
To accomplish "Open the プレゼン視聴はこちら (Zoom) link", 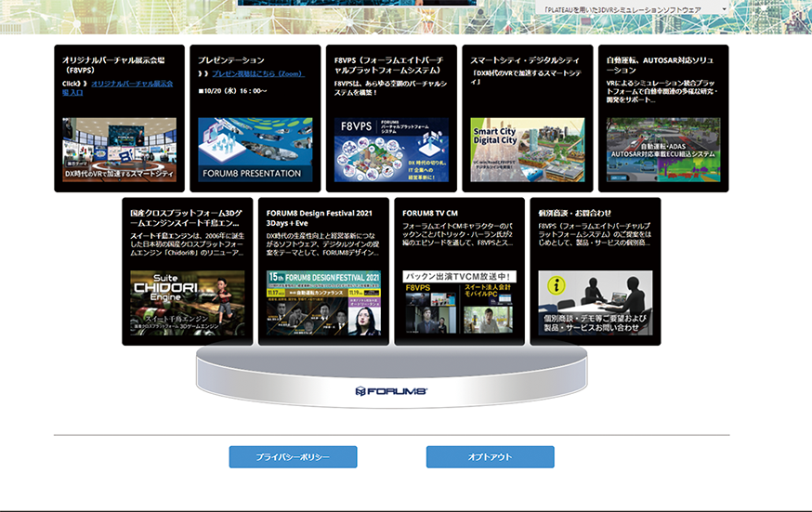I will 258,73.
